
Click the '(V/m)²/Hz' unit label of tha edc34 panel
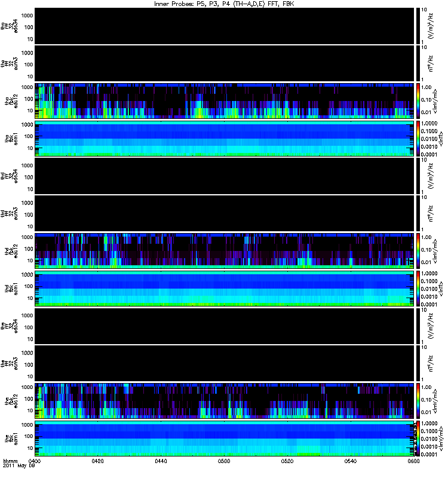pos(431,26)
